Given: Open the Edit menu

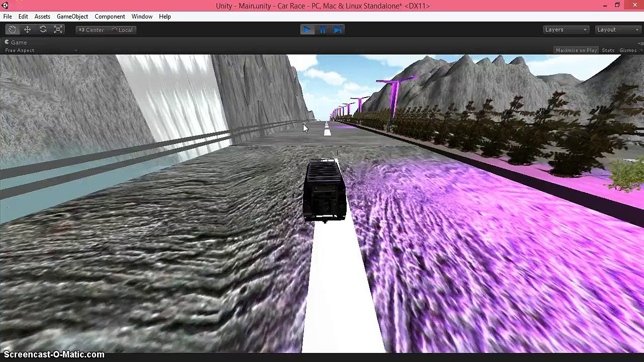Looking at the screenshot, I should coord(23,17).
